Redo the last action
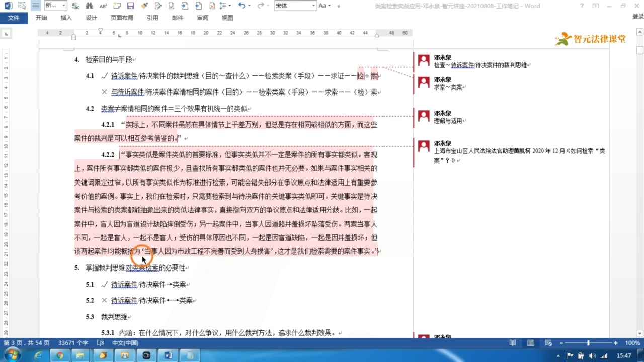Image resolution: width=644 pixels, height=362 pixels. 260,6
